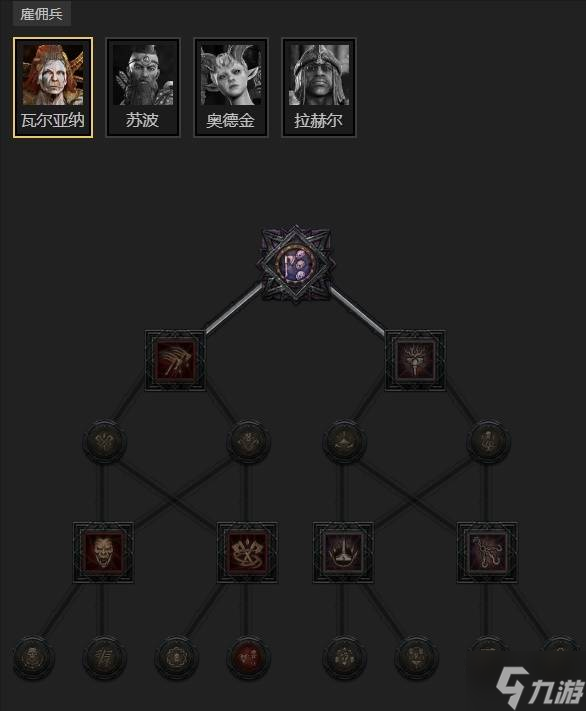The width and height of the screenshot is (586, 711).
Task: Select the 苏波 mercenary portrait
Action: [143, 88]
